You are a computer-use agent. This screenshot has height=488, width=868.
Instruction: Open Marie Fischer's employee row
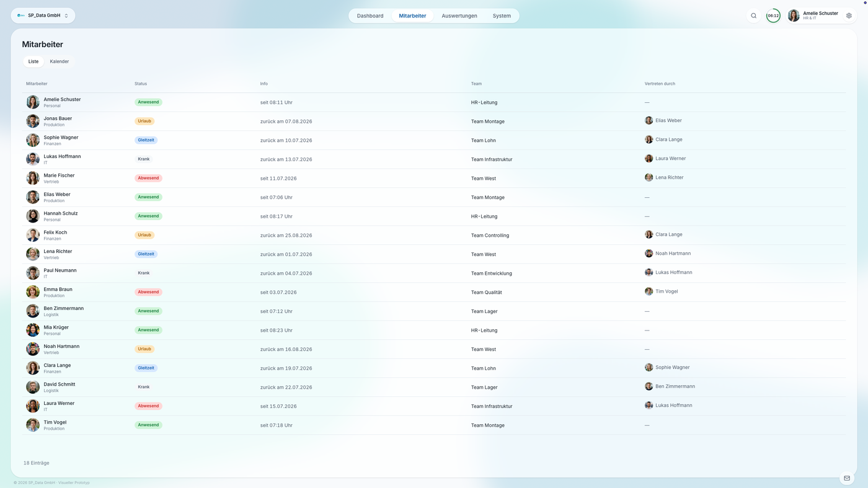pyautogui.click(x=434, y=178)
